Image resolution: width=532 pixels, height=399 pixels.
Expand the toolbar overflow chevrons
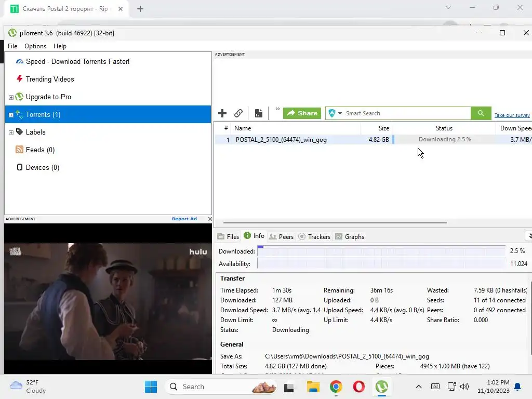pyautogui.click(x=277, y=109)
